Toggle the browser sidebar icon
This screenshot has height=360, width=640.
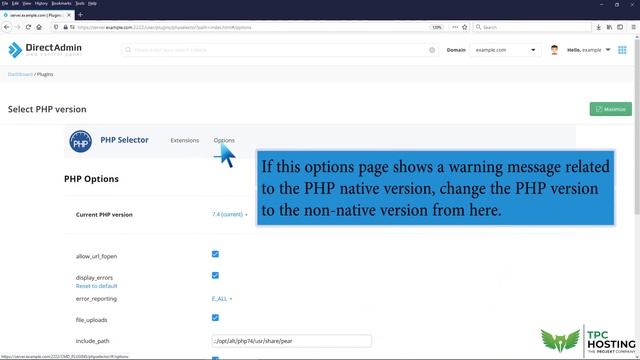point(620,27)
